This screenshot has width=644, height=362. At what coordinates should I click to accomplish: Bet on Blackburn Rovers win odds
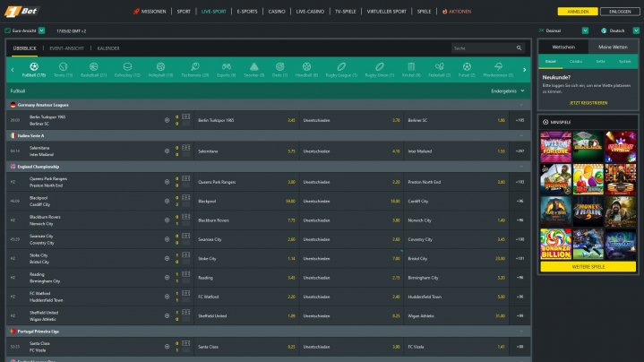[246, 220]
